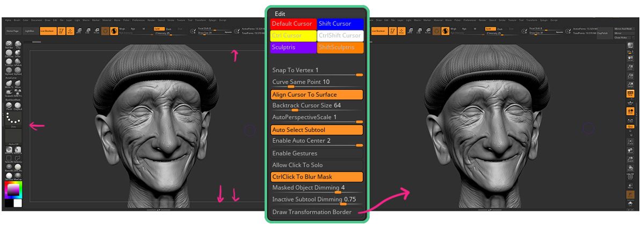
Task: Activate Edit mode icon in right window
Action: coord(392,31)
